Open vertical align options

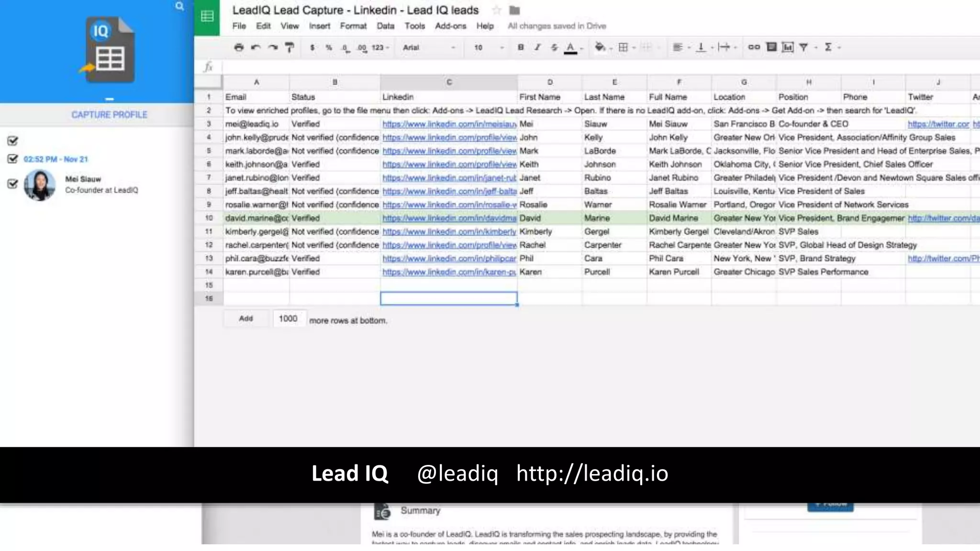click(701, 47)
